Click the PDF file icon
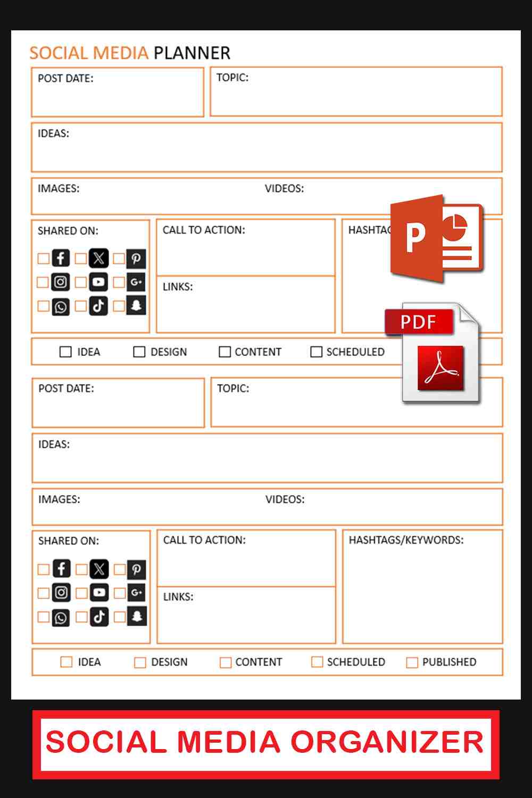The height and width of the screenshot is (798, 532). [x=433, y=353]
